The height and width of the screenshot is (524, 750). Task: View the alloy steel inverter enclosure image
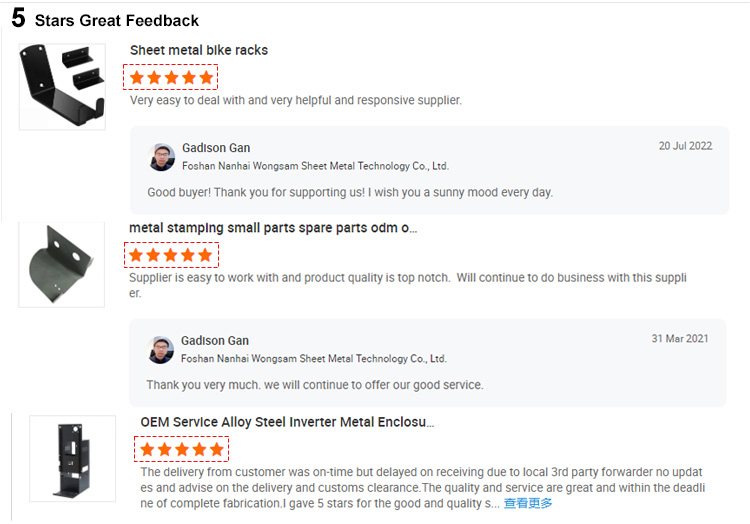point(72,459)
